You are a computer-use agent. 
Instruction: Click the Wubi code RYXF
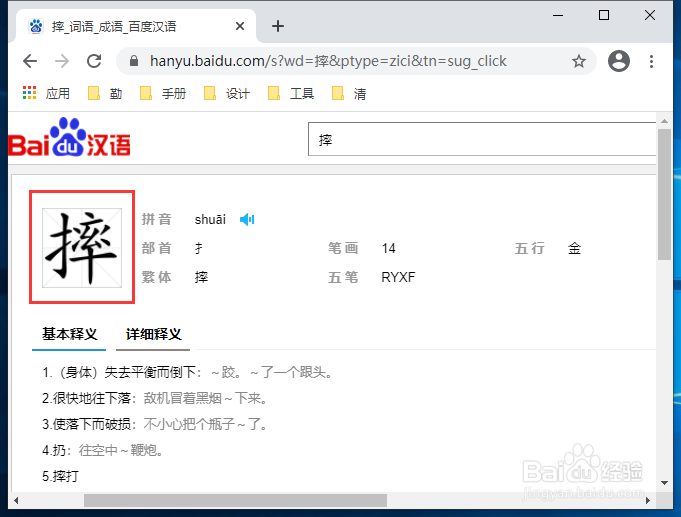pos(398,277)
